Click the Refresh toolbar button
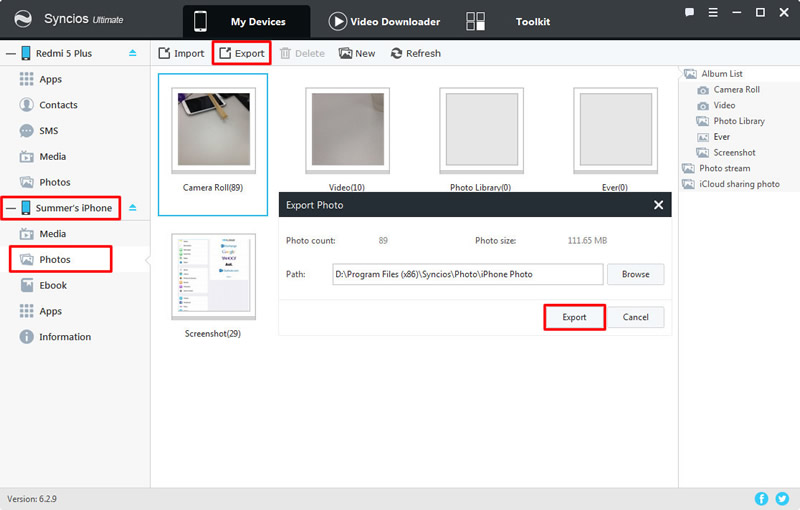The height and width of the screenshot is (510, 800). click(415, 53)
